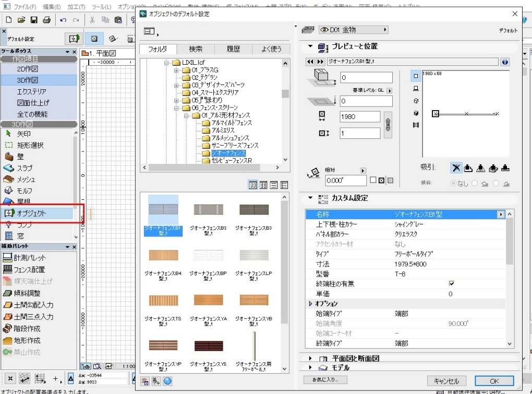Switch to detail list view mode
Viewport: 532px width, 394px height.
284,185
